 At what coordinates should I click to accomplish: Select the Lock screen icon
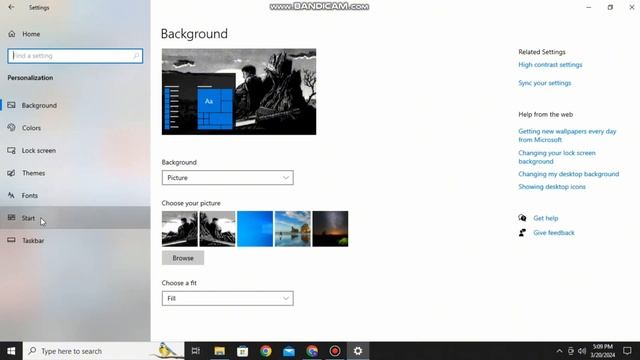point(11,150)
